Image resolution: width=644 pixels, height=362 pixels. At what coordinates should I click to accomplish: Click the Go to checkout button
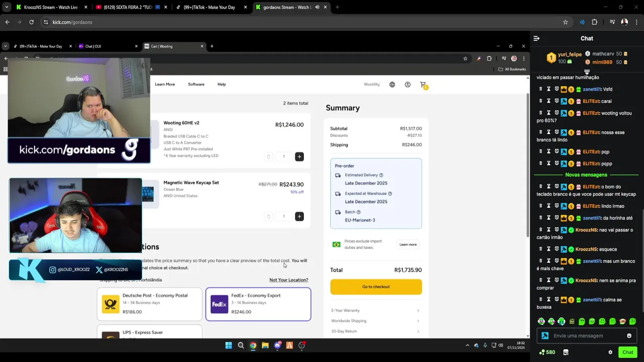tap(376, 287)
